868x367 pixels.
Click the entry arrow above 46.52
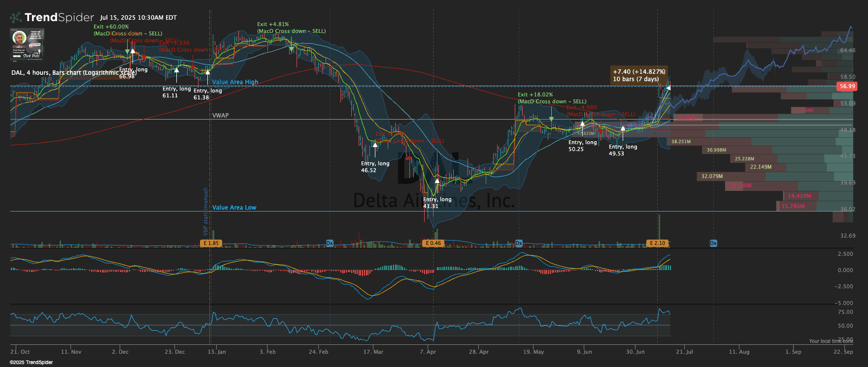coord(375,145)
